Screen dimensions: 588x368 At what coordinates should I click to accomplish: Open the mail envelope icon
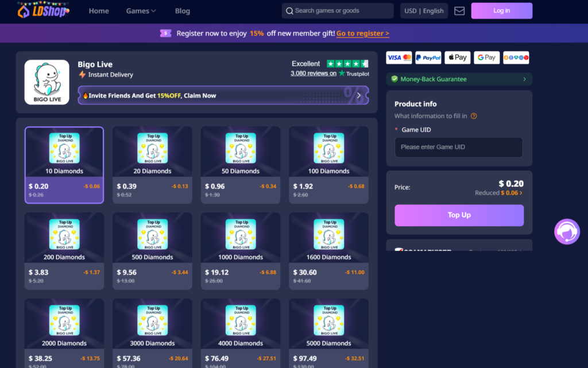(x=459, y=11)
